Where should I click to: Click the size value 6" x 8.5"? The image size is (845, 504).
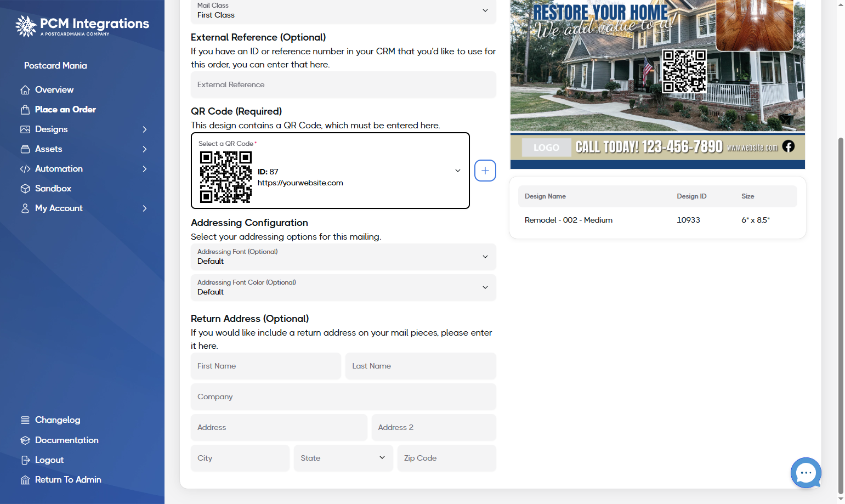click(756, 220)
